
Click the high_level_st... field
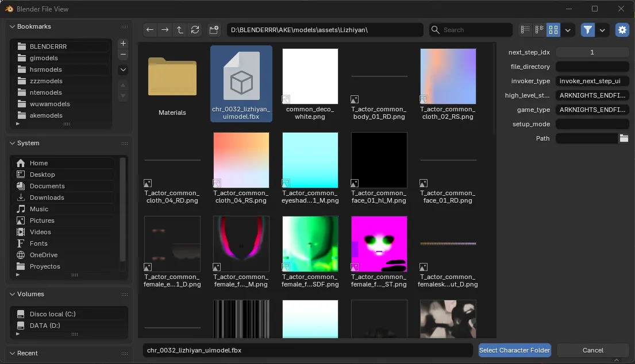pyautogui.click(x=592, y=95)
